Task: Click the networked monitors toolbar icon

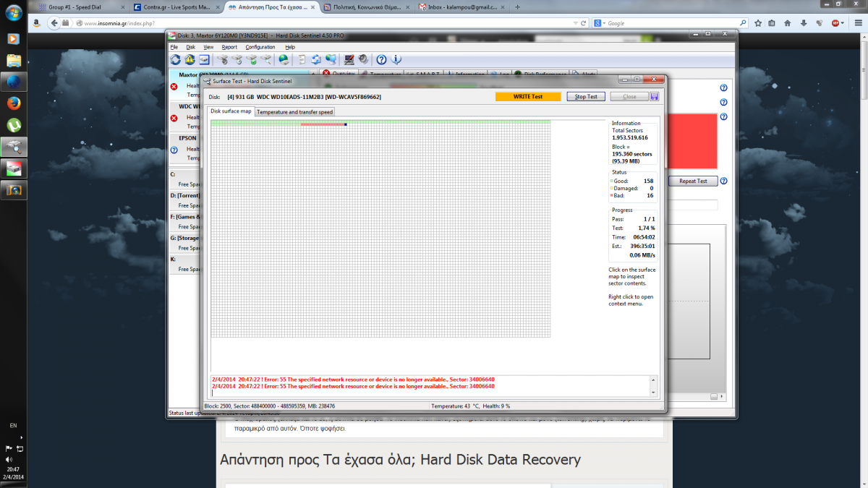Action: pos(331,59)
